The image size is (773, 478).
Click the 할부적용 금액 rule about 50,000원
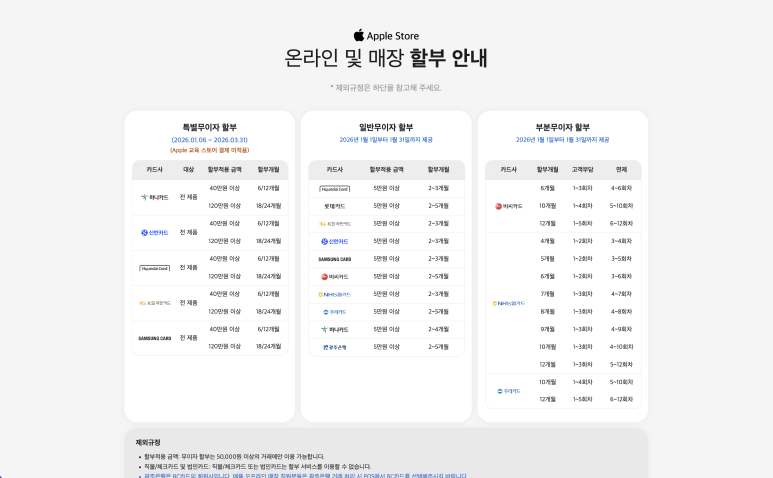234,457
